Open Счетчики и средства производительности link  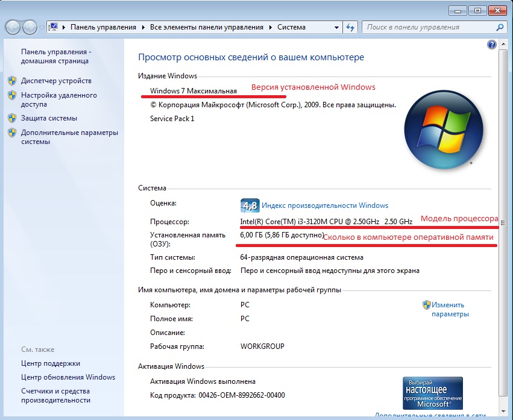(x=55, y=395)
